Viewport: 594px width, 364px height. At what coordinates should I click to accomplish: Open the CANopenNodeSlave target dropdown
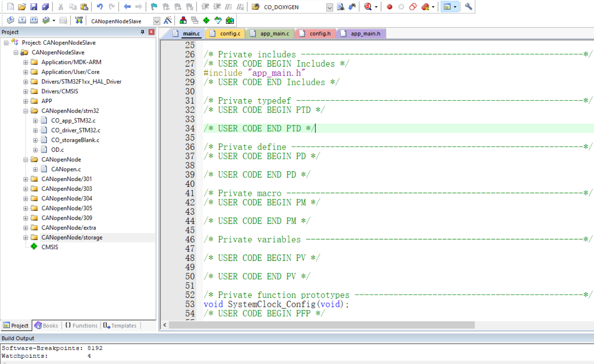[x=157, y=21]
